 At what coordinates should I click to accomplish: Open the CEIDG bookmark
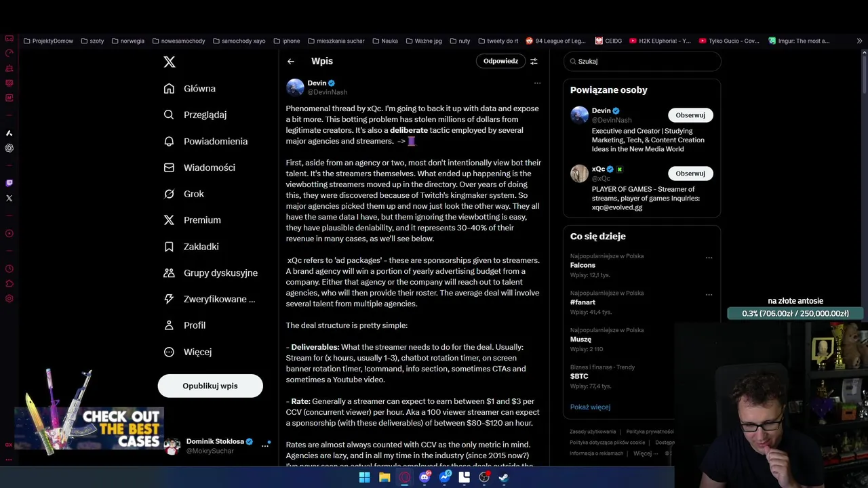pyautogui.click(x=608, y=41)
